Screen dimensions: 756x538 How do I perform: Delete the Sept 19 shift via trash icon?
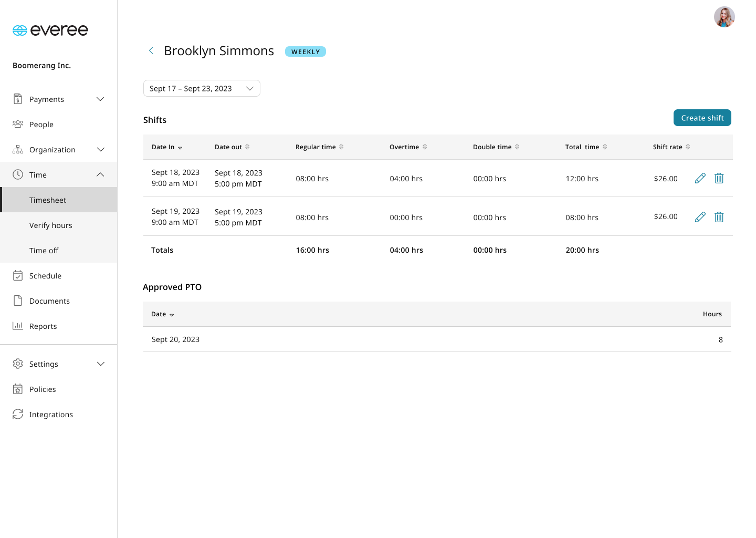719,217
